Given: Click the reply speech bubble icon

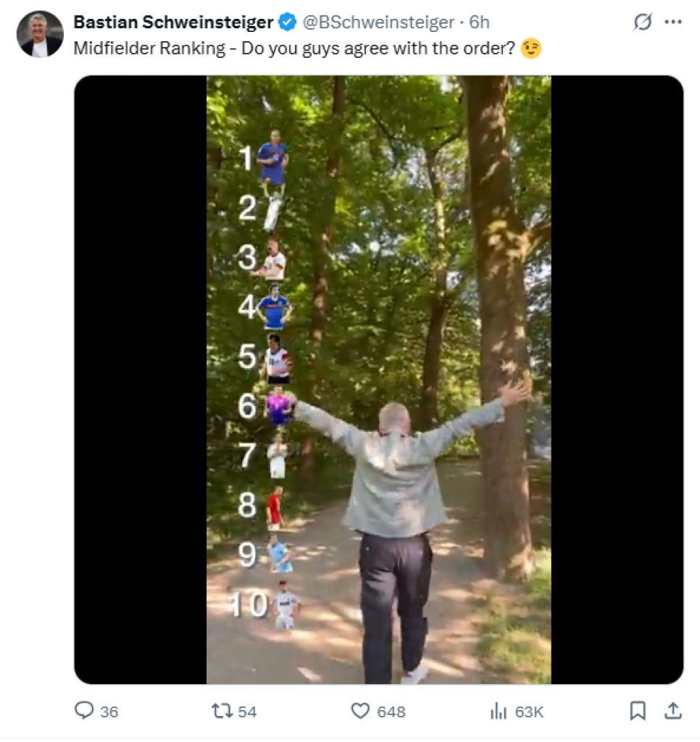Looking at the screenshot, I should coord(85,712).
